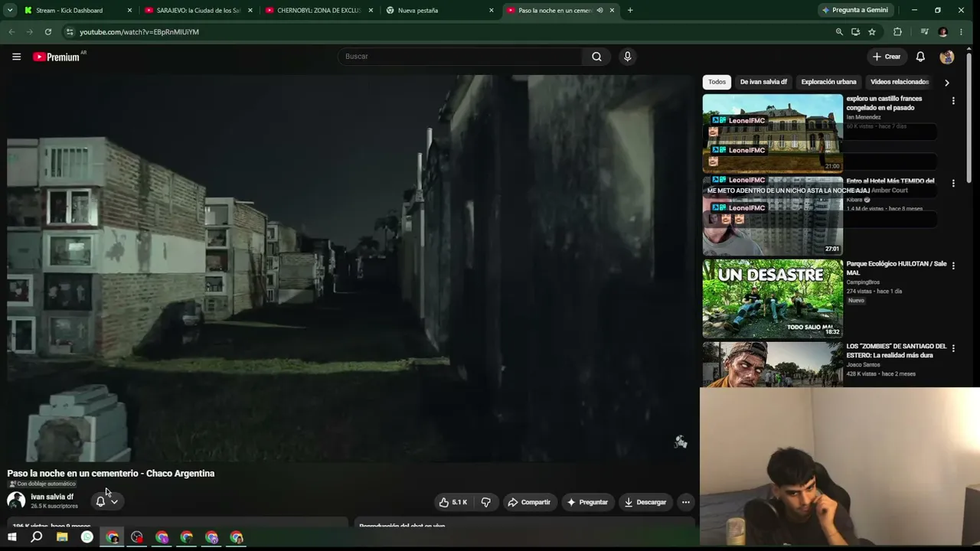
Task: Open WhatsApp from the taskbar
Action: point(87,537)
